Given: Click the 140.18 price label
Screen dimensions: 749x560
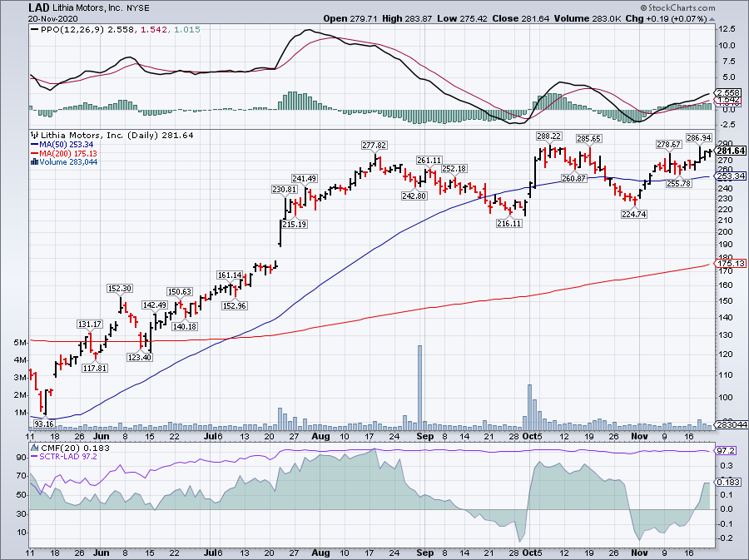Looking at the screenshot, I should pos(185,326).
